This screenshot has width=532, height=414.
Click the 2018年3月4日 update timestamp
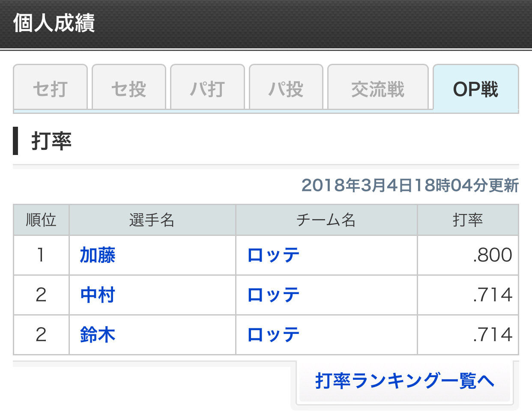410,185
